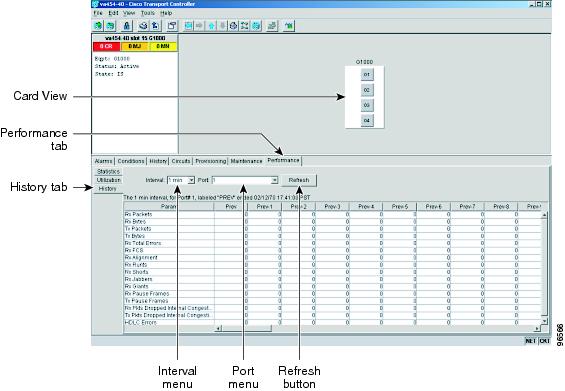Click the NET status bar indicator
Viewport: 565px width, 391px height.
531,341
